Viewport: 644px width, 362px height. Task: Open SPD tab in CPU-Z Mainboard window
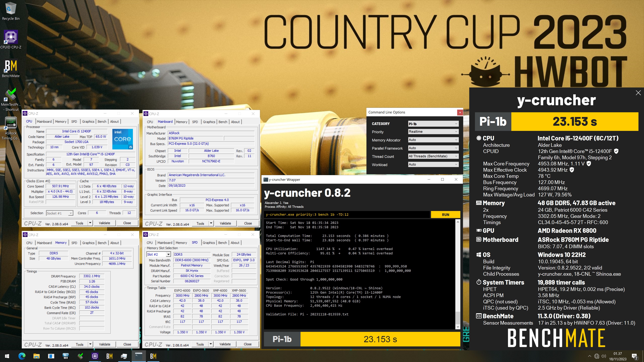tap(195, 122)
